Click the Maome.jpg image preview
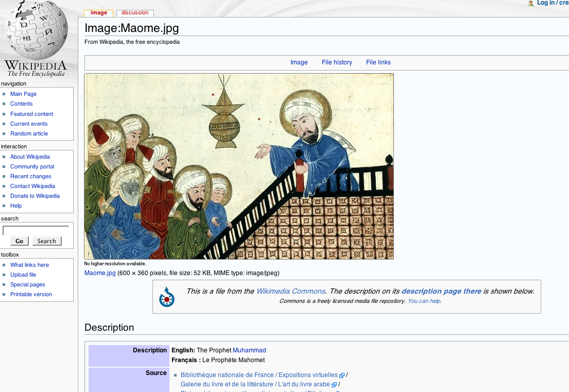 pos(239,166)
